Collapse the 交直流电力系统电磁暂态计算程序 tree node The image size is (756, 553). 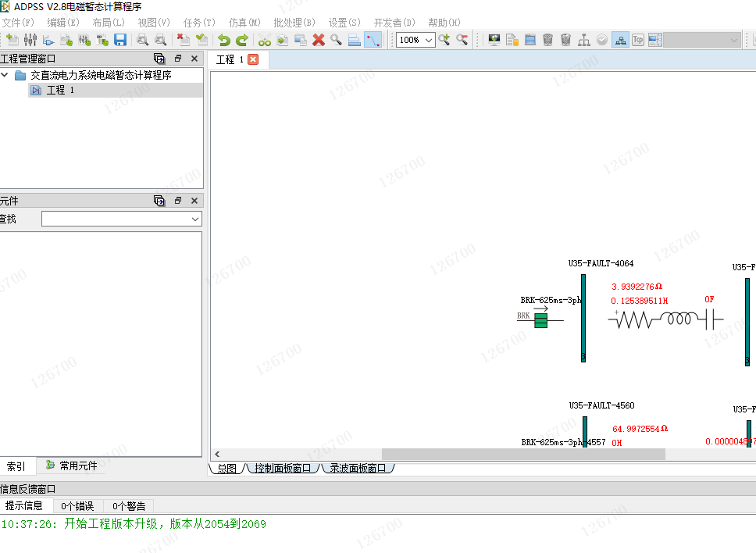tap(5, 76)
